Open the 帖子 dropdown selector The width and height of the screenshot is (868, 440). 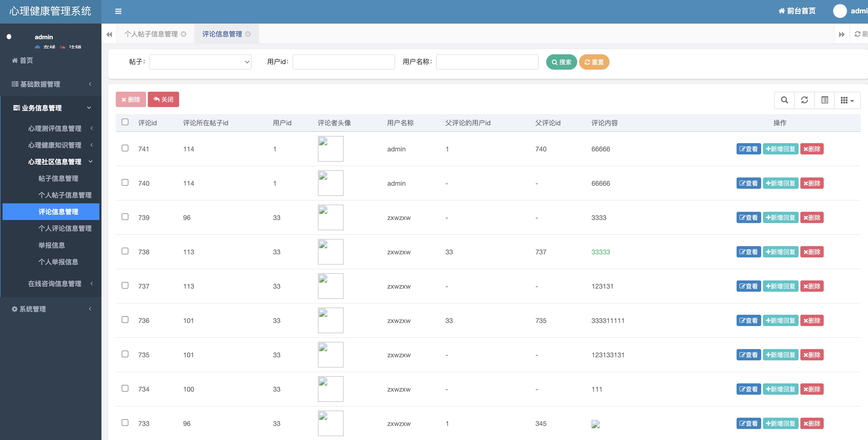coord(200,62)
